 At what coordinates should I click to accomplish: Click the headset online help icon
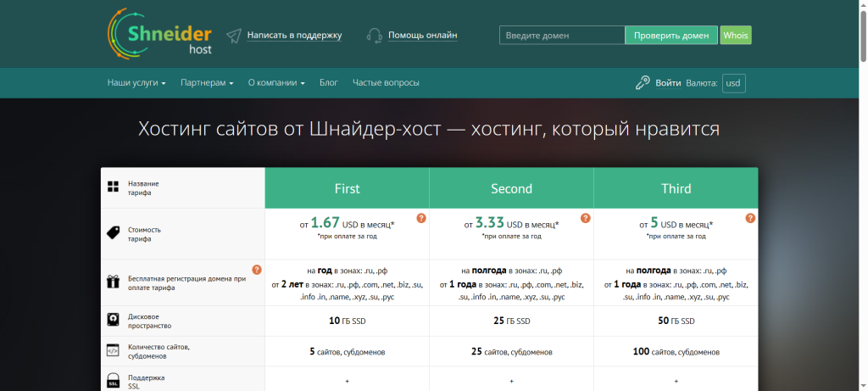tap(375, 36)
